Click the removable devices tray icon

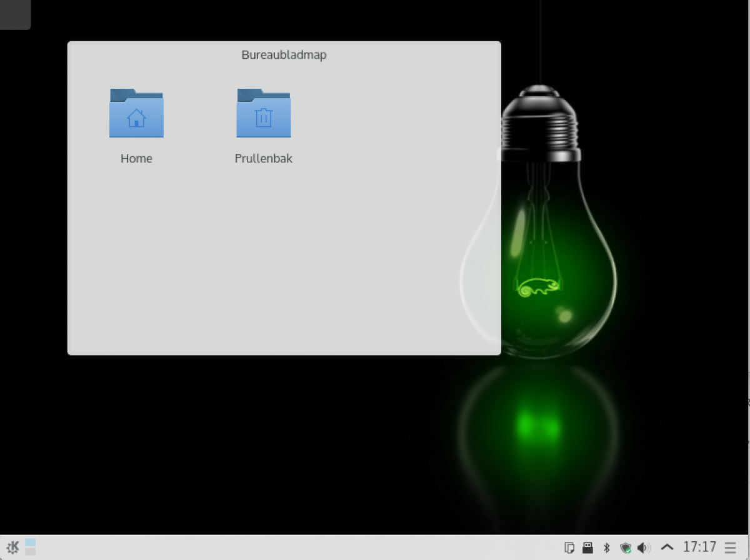coord(587,548)
